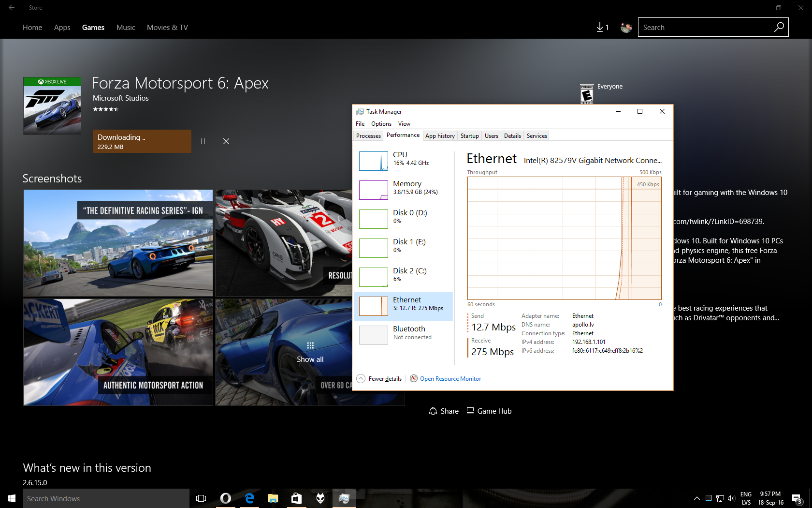This screenshot has width=812, height=508.
Task: Click the Task Manager title bar icon
Action: (x=360, y=112)
